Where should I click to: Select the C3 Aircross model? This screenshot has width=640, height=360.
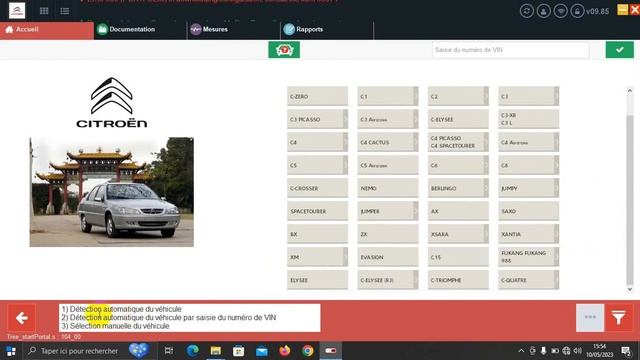(388, 119)
